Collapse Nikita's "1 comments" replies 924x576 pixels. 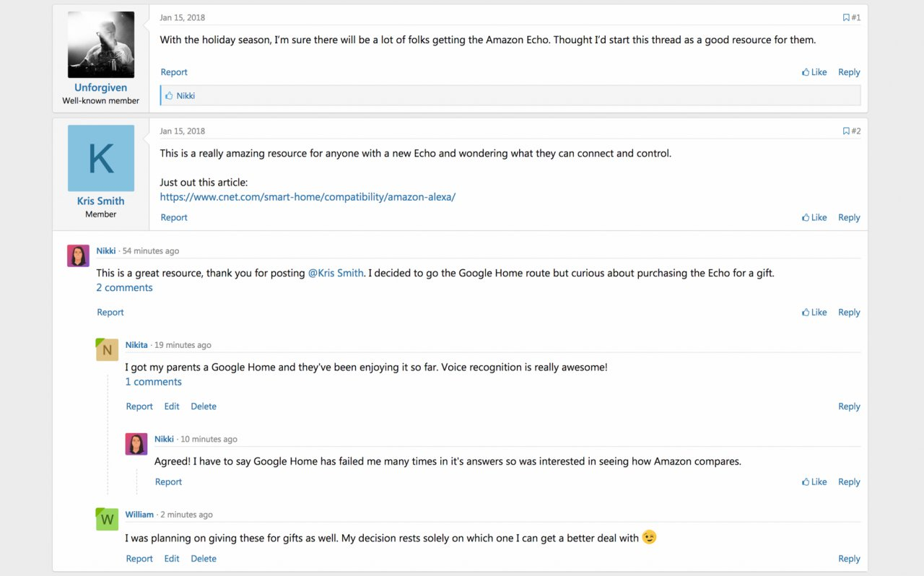(x=153, y=382)
